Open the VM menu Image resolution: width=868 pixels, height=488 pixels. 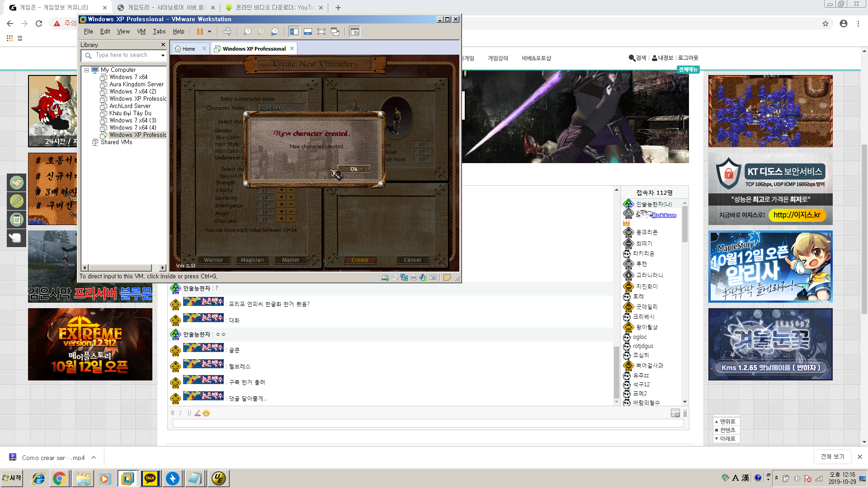coord(141,32)
